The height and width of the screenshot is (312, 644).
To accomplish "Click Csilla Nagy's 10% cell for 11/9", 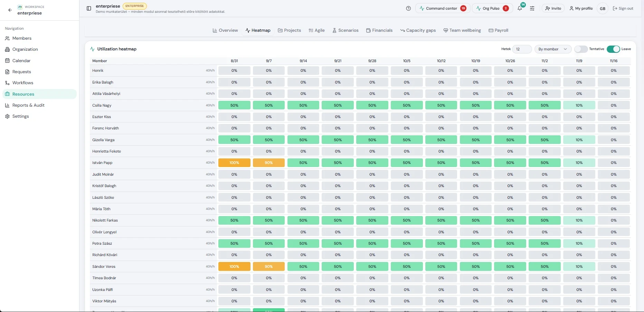I will point(579,105).
